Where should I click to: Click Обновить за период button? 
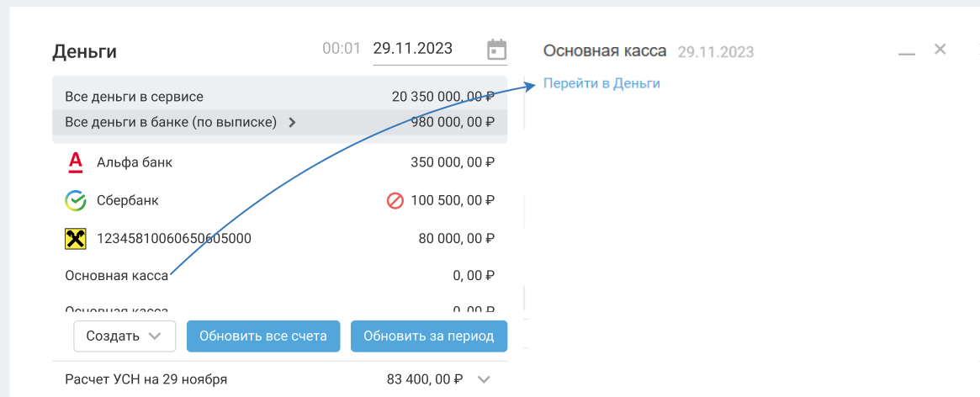(428, 336)
